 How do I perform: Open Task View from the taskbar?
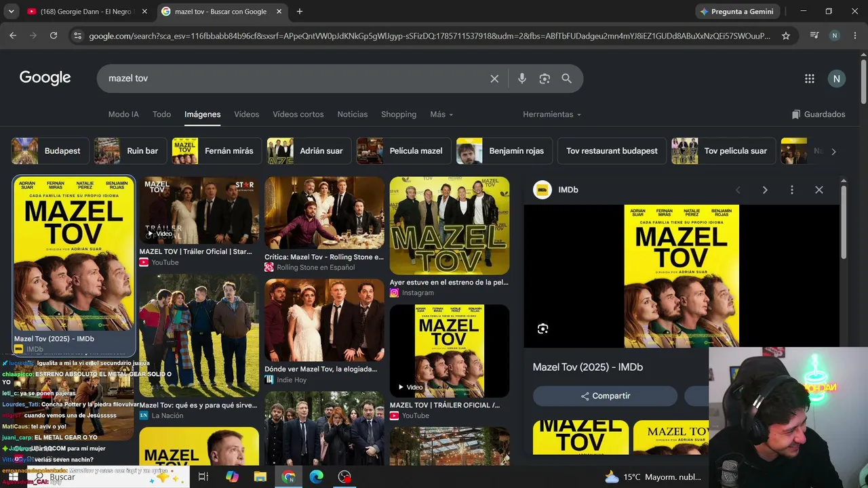tap(203, 477)
